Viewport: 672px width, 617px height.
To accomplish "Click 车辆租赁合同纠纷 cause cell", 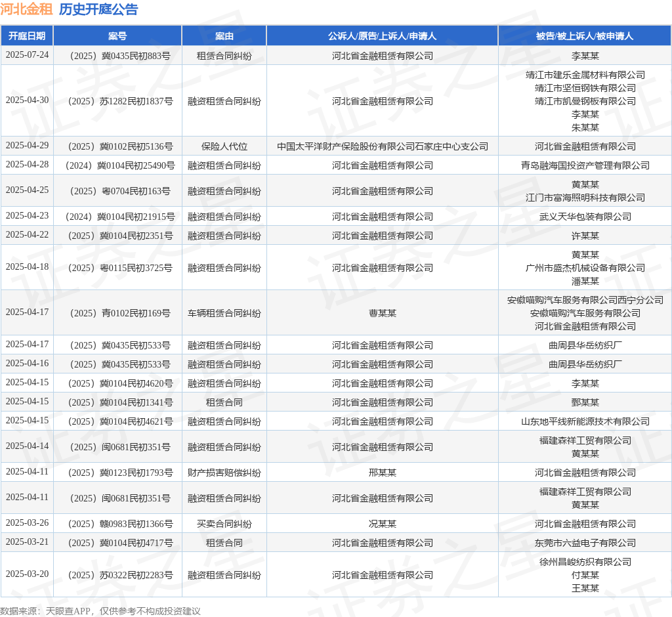I will coord(224,314).
